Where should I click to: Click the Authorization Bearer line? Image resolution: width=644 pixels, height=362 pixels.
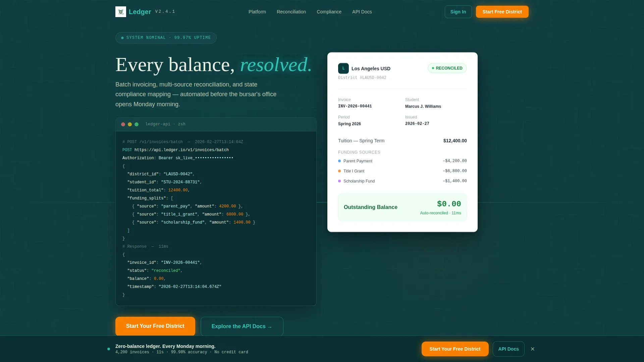(178, 158)
